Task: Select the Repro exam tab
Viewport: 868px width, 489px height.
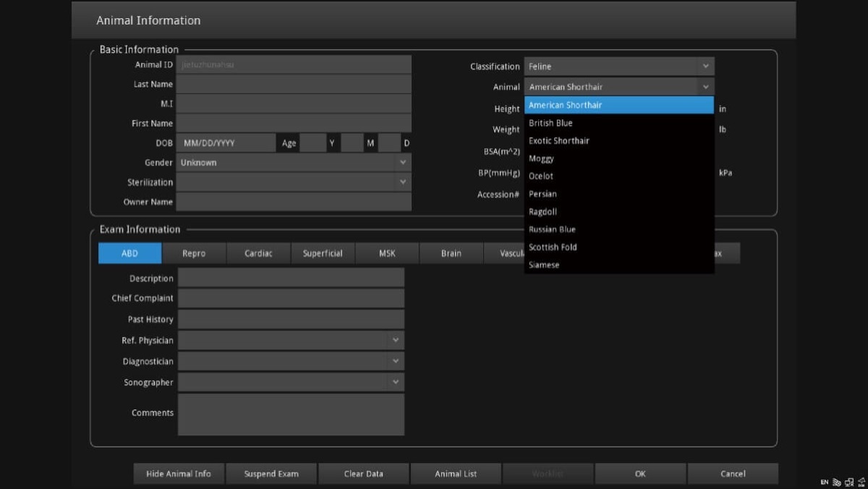Action: click(194, 253)
